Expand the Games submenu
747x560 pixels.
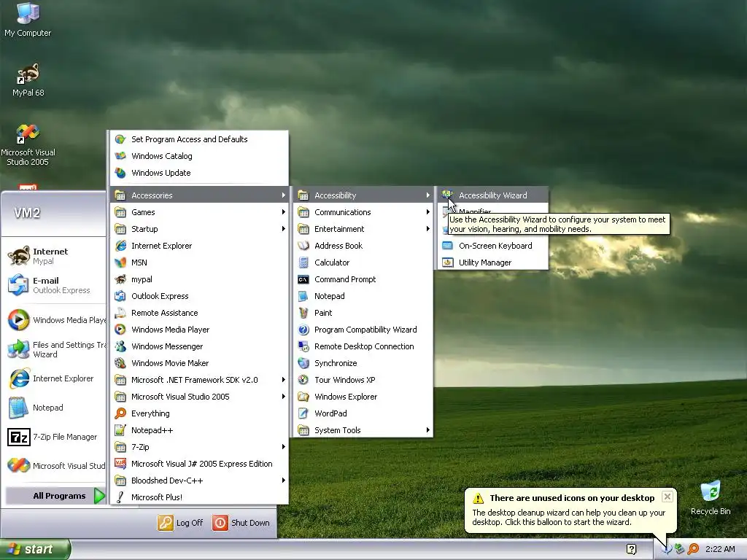click(x=199, y=212)
